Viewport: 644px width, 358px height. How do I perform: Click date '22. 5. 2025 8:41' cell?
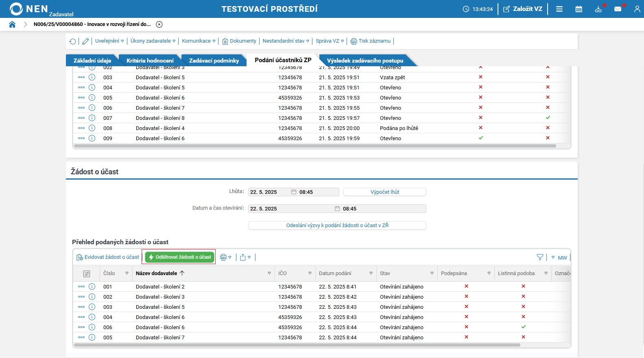pos(338,286)
